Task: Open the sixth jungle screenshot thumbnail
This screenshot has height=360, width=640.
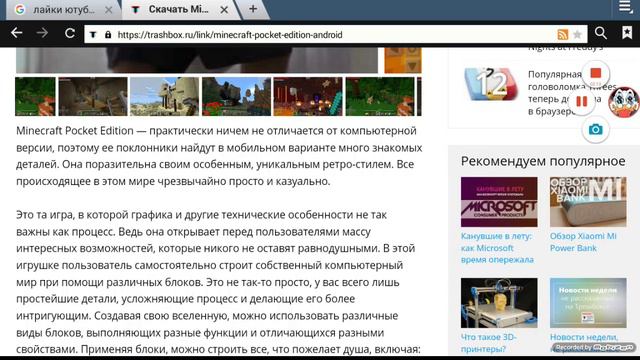Action: (x=380, y=96)
